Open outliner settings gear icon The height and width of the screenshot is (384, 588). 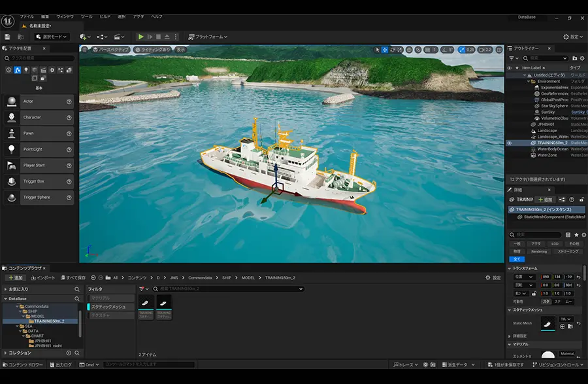tap(583, 58)
